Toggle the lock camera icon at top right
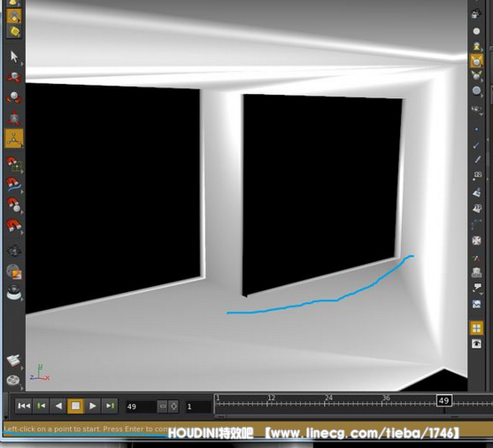Viewport: 493px width, 448px height. (476, 13)
